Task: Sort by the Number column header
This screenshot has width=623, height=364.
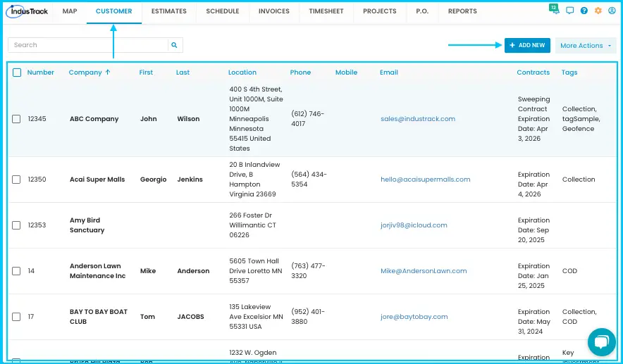Action: click(x=41, y=73)
